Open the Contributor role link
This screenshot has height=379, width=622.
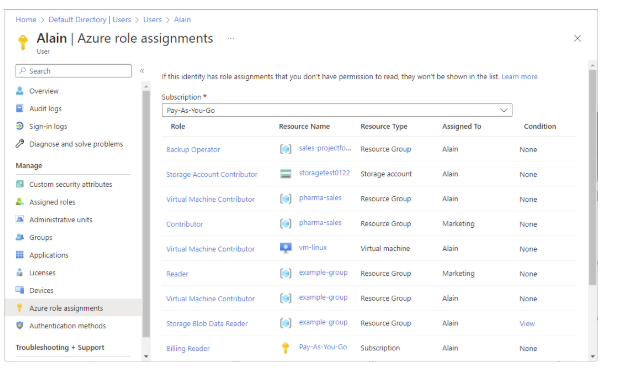coord(184,224)
